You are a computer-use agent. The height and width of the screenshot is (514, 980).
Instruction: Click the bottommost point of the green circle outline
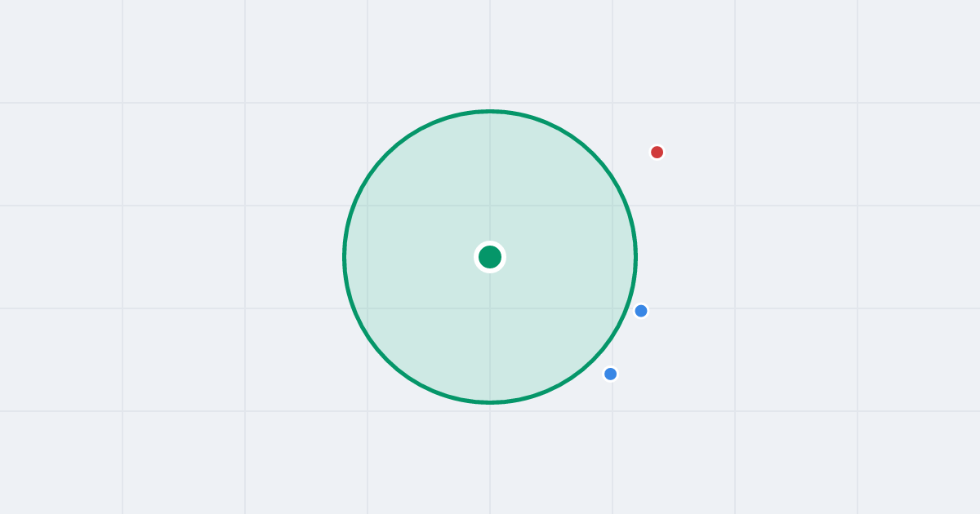(x=490, y=402)
